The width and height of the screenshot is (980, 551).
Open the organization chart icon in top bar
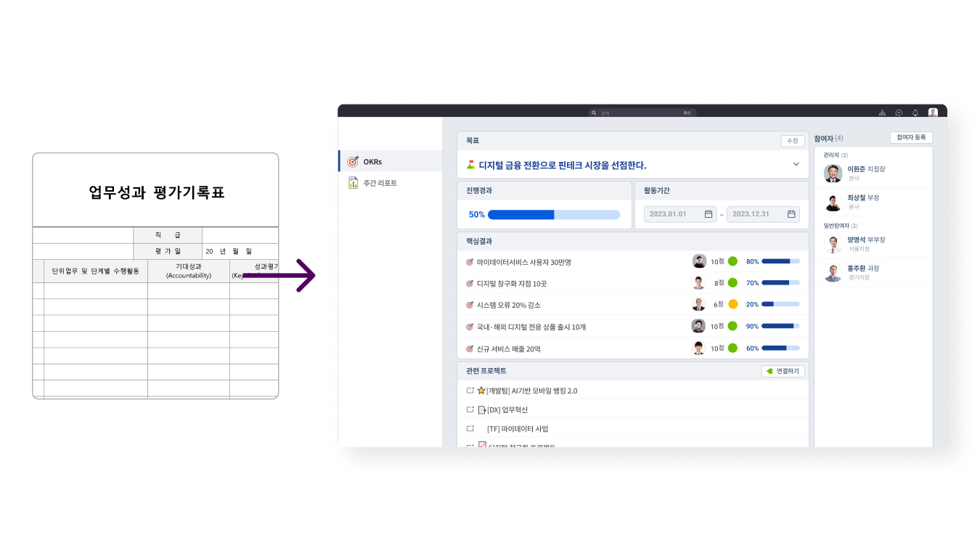pos(882,113)
